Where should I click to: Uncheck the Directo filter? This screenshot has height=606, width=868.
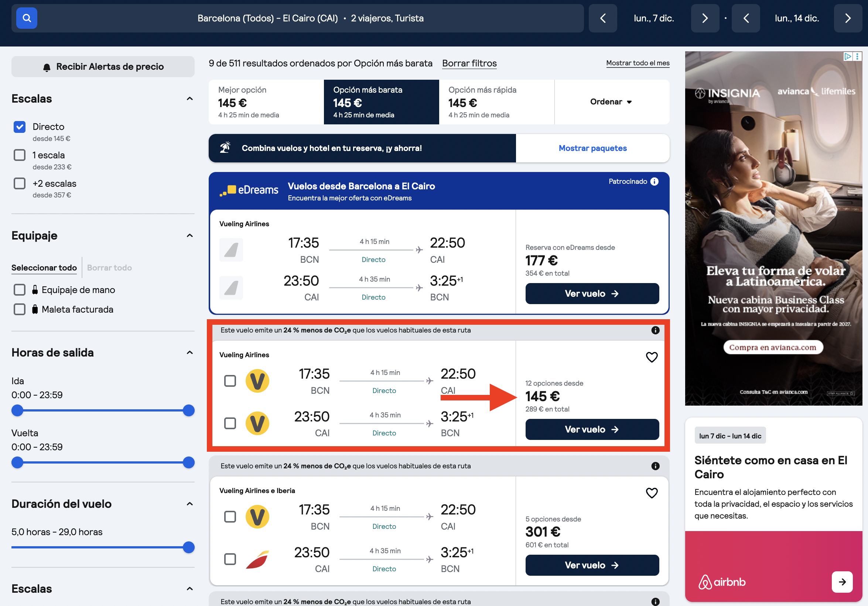[20, 127]
